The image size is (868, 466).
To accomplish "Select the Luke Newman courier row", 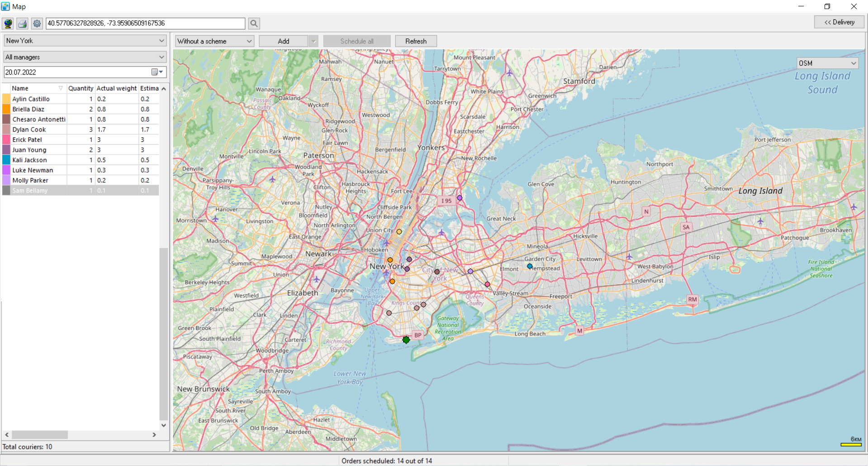I will [x=81, y=170].
